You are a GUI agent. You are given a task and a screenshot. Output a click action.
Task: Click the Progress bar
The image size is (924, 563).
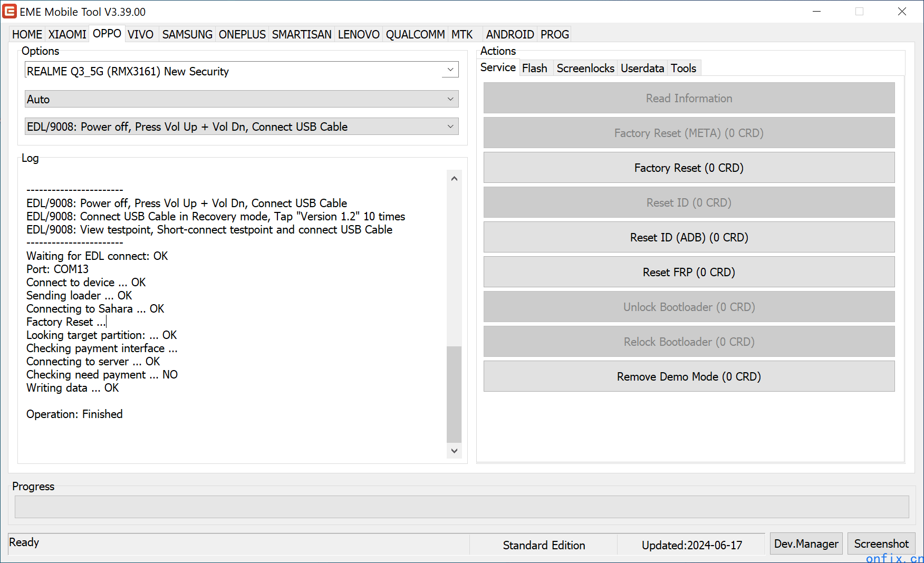[x=461, y=507]
